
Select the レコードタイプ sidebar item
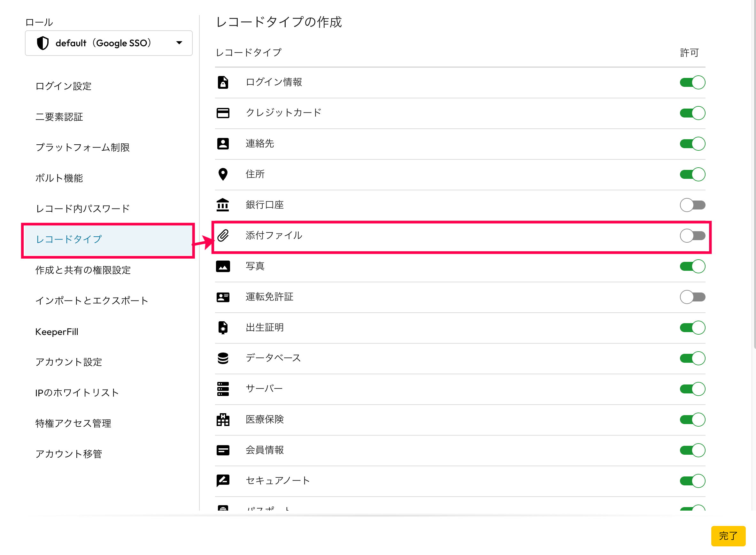click(x=108, y=239)
